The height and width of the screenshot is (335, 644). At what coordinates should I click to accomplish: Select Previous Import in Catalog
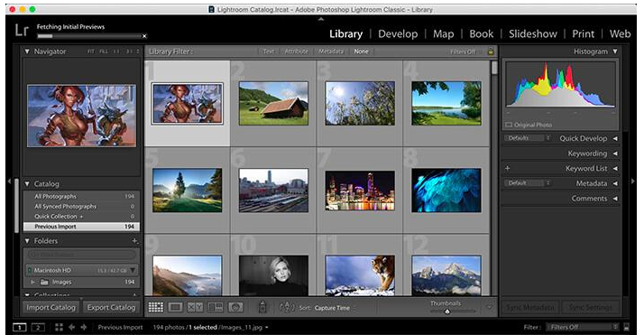pyautogui.click(x=81, y=227)
